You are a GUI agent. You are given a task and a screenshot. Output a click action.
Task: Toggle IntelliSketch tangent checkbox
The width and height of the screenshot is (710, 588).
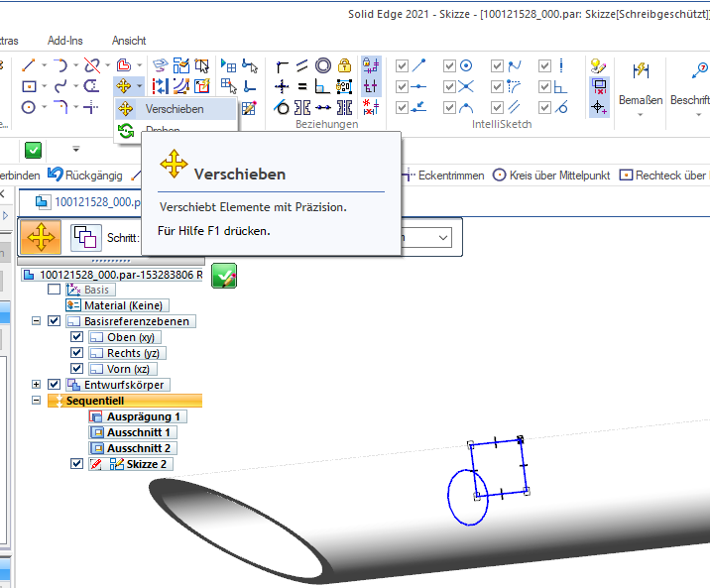[544, 108]
